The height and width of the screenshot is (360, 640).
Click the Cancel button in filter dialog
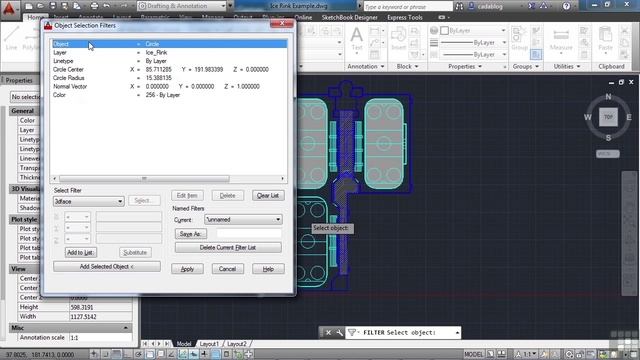227,269
